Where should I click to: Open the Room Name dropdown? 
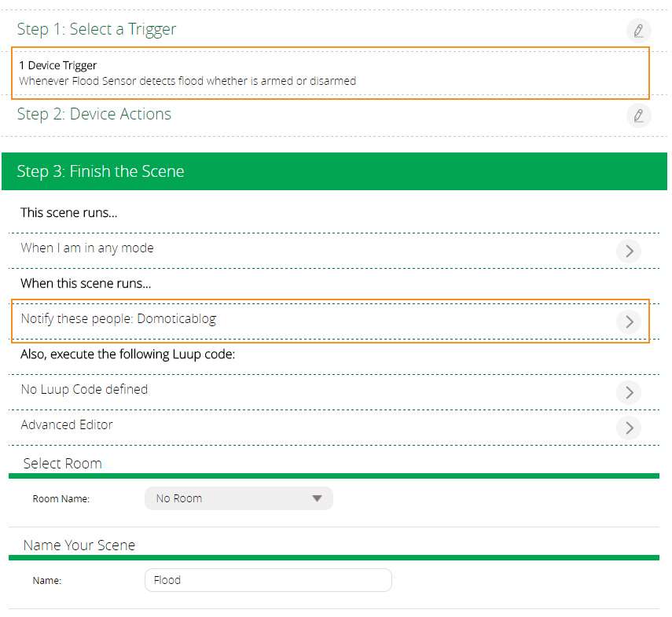(x=238, y=498)
